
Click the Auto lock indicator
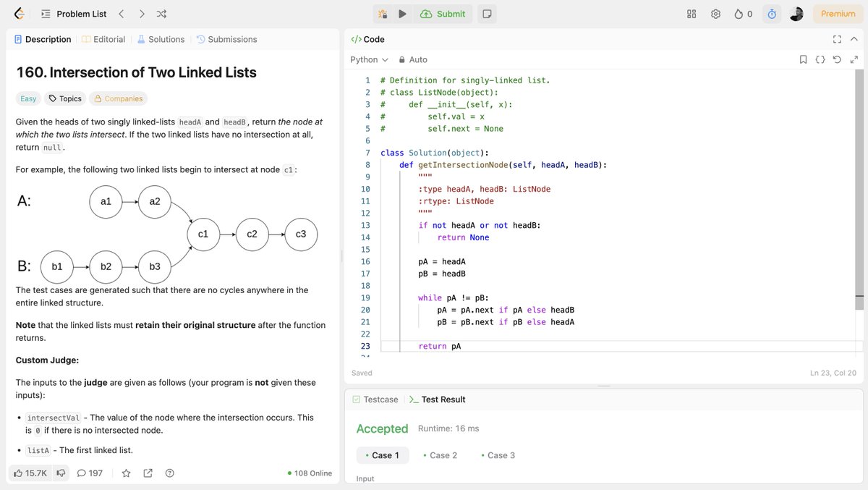pos(413,59)
